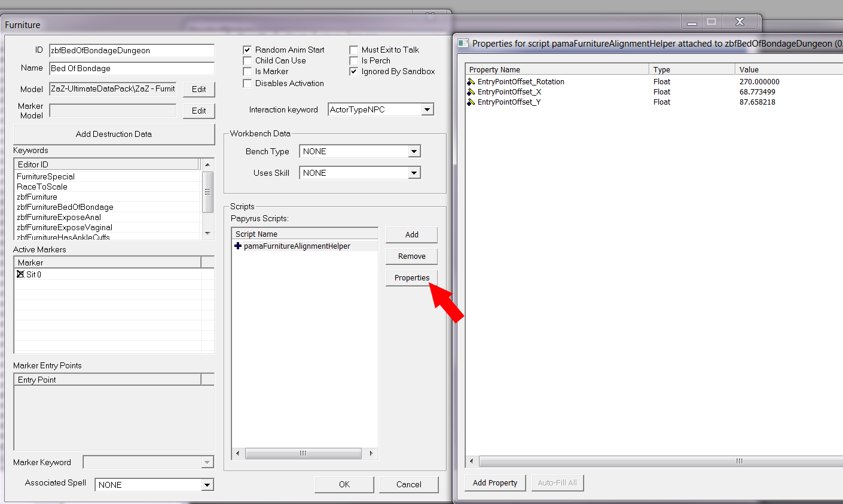Disable Random Anim Start
The image size is (843, 504).
(x=248, y=50)
